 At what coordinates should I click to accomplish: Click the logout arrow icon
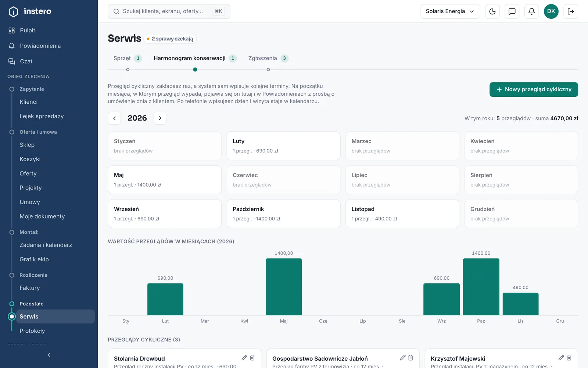pyautogui.click(x=571, y=11)
